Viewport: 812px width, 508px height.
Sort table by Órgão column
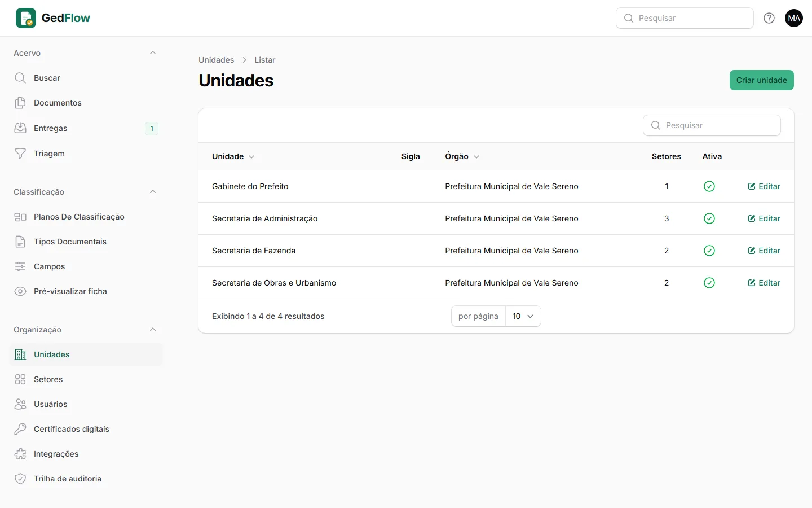point(462,156)
